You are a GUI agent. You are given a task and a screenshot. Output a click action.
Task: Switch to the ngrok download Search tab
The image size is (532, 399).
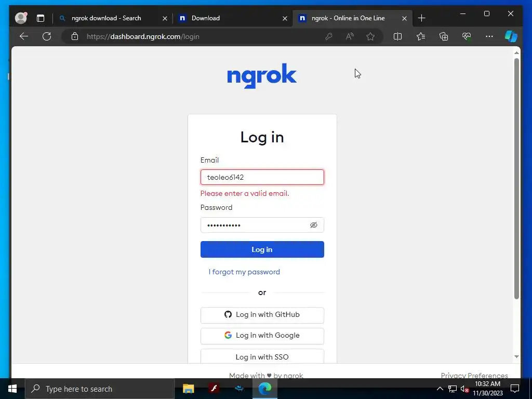click(106, 18)
